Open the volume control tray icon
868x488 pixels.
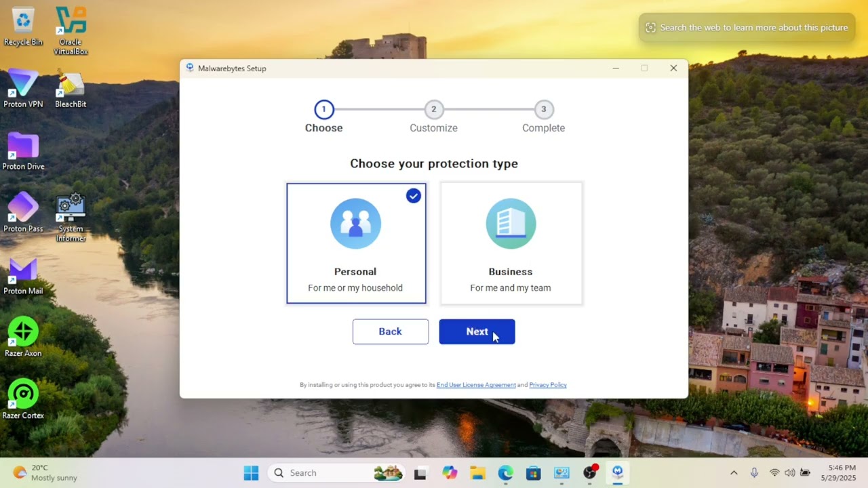click(789, 473)
